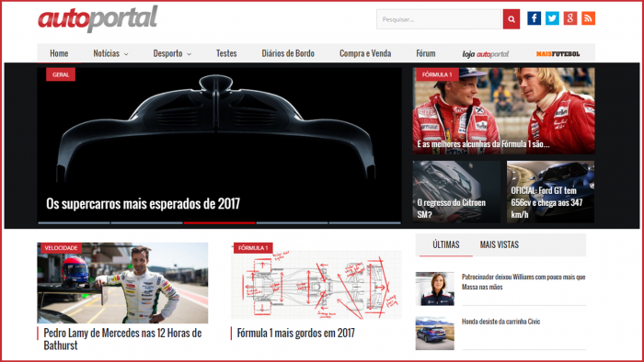This screenshot has width=644, height=362.
Task: Open 'Pedro Lamy de Mercedes nas 12 Horas' headline
Action: (x=122, y=339)
